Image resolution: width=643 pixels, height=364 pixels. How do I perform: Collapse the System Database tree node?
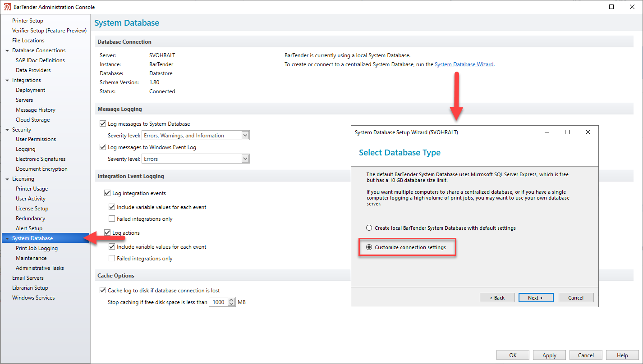[7, 238]
